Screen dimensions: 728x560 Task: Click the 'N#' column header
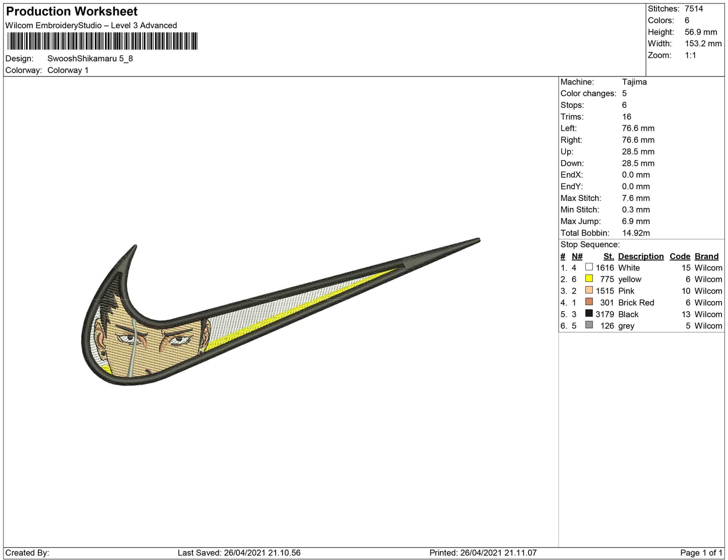click(577, 256)
